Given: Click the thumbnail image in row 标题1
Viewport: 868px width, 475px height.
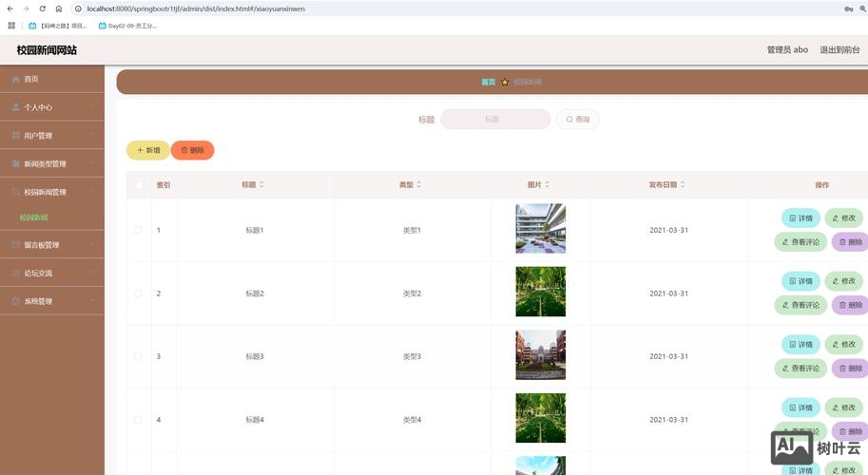Looking at the screenshot, I should coord(540,228).
